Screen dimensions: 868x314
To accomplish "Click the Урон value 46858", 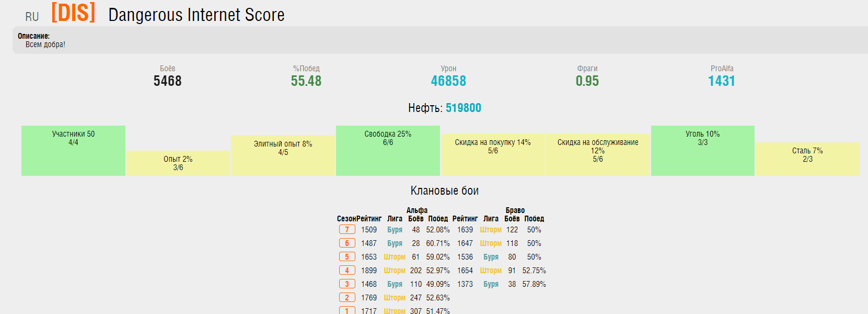I will (448, 81).
